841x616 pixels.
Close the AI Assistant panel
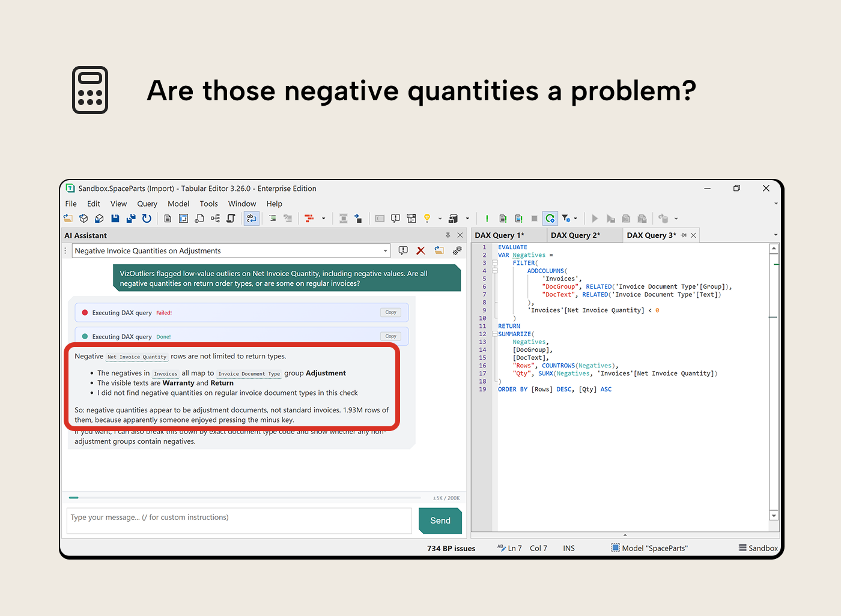460,235
